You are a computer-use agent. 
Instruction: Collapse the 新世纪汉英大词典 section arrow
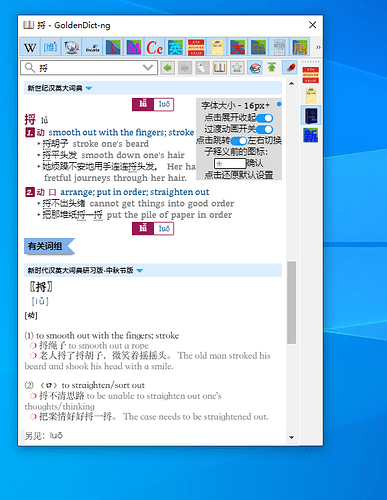[89, 88]
